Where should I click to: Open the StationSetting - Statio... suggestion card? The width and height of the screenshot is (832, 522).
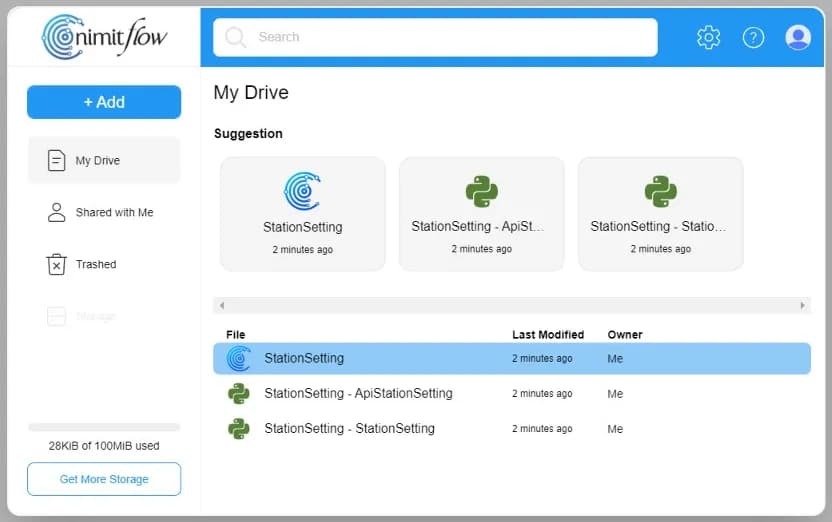661,214
